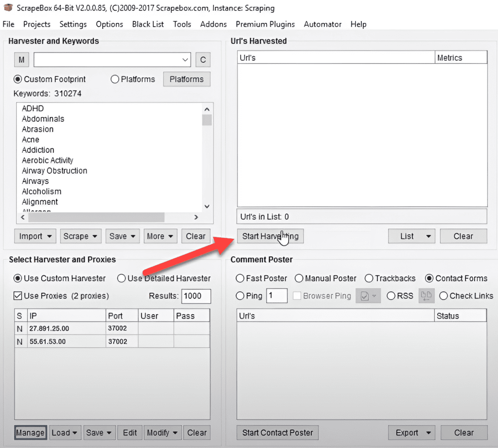Select the proxy row 27.891.25.00

tap(112, 328)
